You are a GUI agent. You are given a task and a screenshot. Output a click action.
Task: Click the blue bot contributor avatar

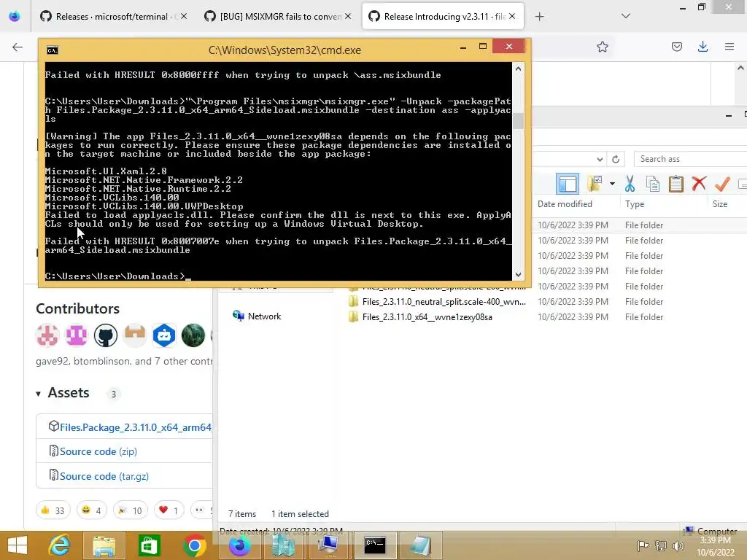coord(164,335)
